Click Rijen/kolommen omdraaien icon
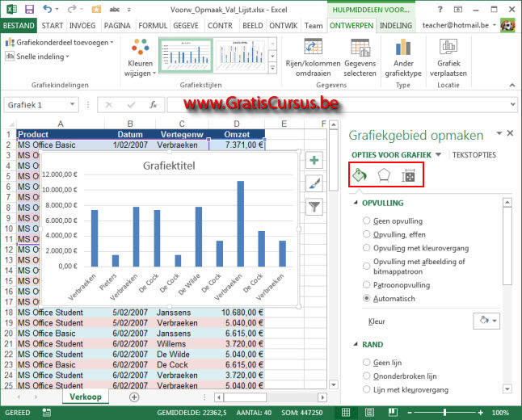 pyautogui.click(x=313, y=47)
